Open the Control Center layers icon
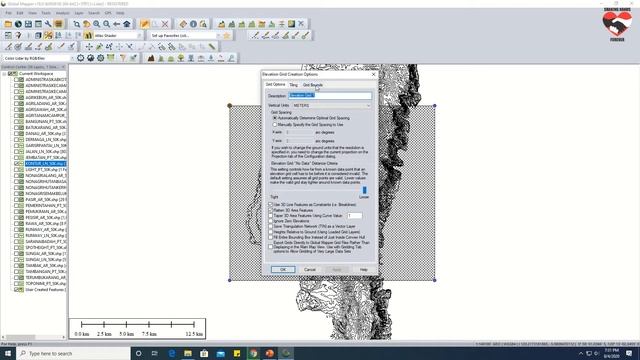640x360 pixels. (x=58, y=24)
